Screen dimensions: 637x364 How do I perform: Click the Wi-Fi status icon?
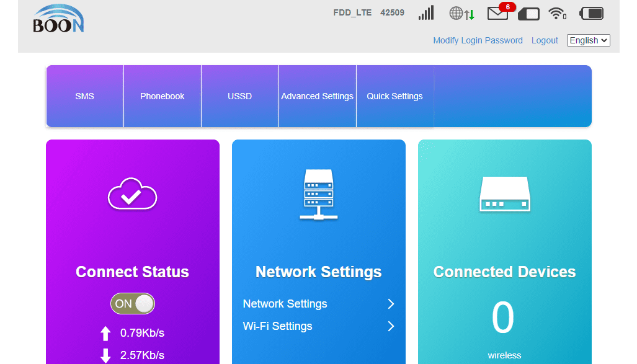click(557, 13)
